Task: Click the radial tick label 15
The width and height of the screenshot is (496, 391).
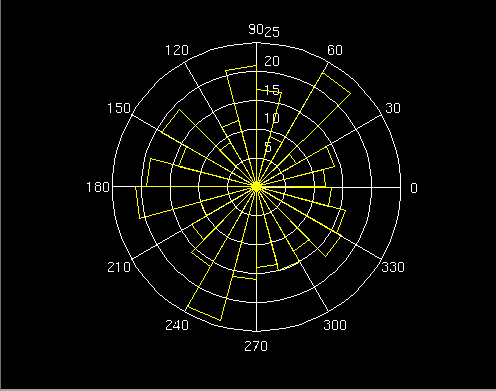Action: (272, 90)
